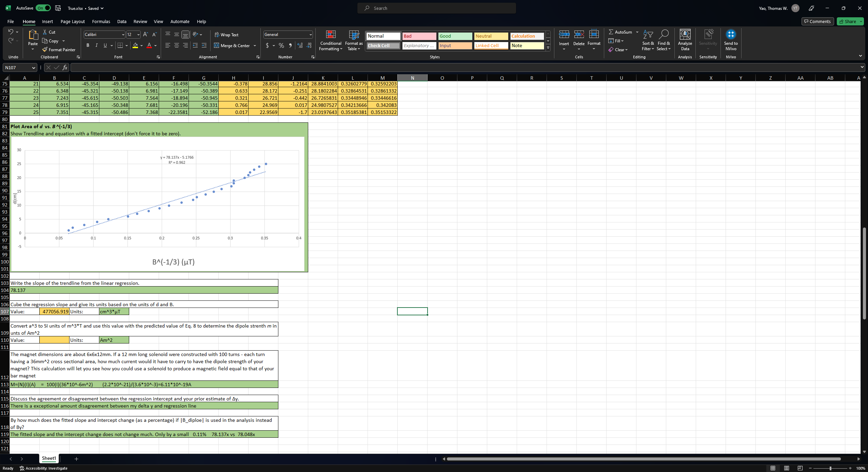This screenshot has width=868, height=472.
Task: Click the Search box in title bar
Action: 436,8
